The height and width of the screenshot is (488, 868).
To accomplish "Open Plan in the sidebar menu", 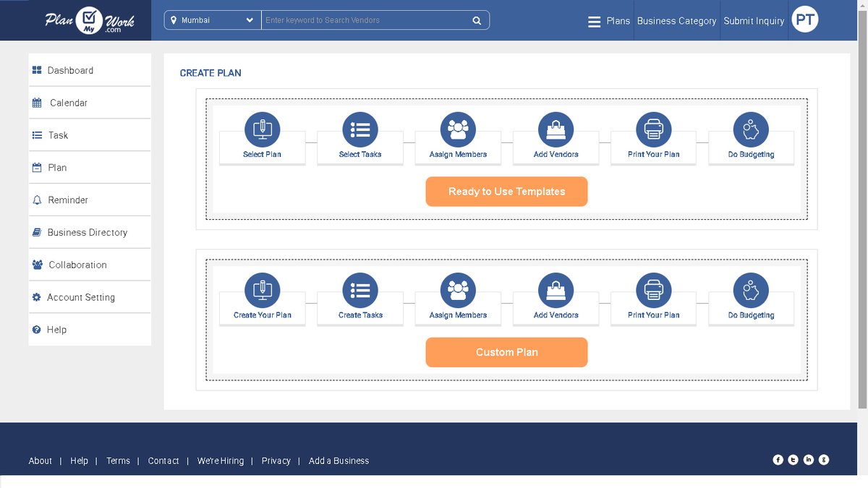I will coord(90,168).
